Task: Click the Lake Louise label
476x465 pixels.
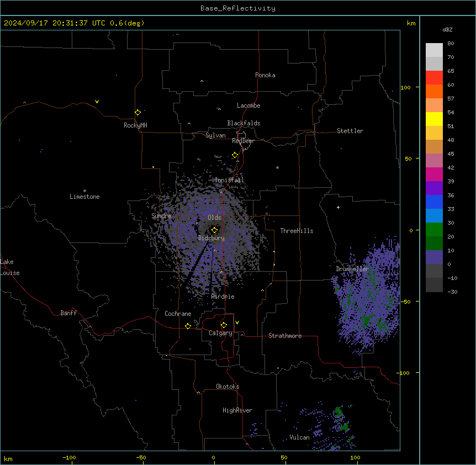Action: pos(10,267)
